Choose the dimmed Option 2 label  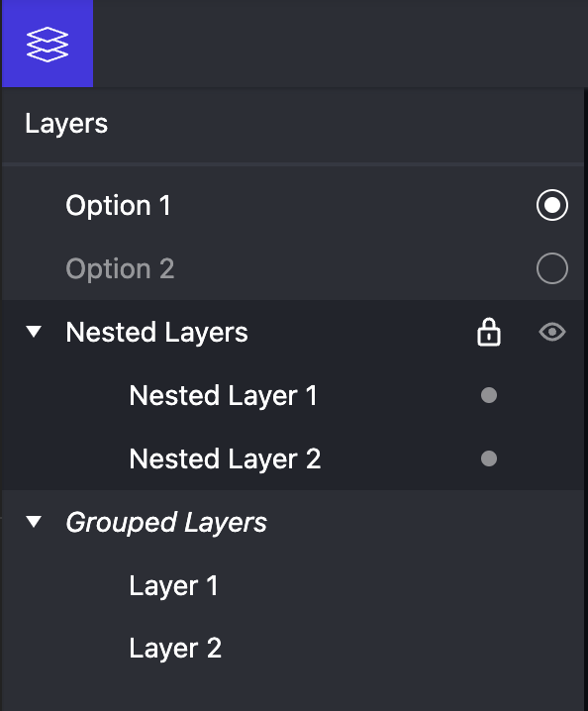(x=120, y=269)
